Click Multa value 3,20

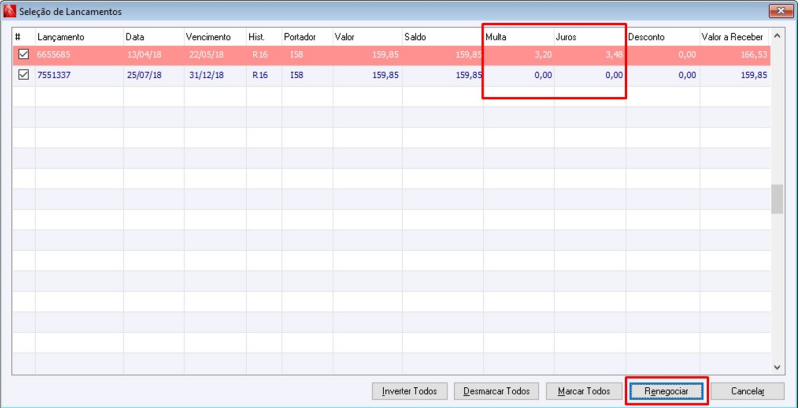click(x=543, y=55)
